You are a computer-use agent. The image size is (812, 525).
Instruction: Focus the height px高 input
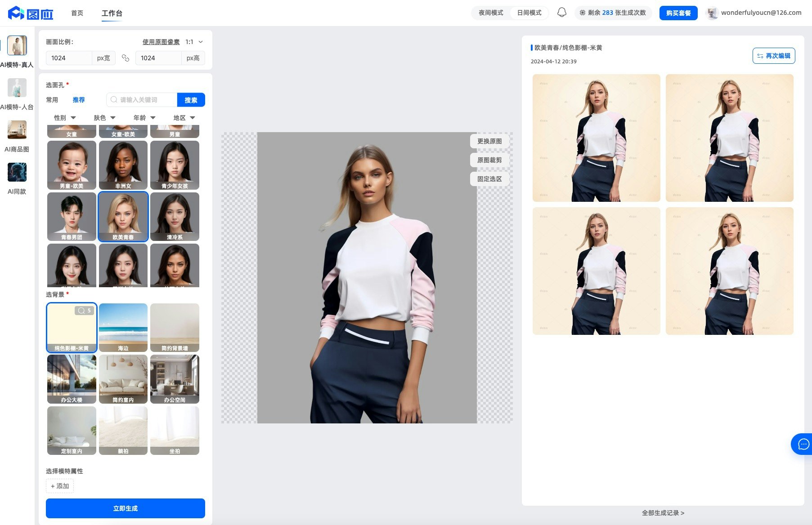pyautogui.click(x=158, y=58)
